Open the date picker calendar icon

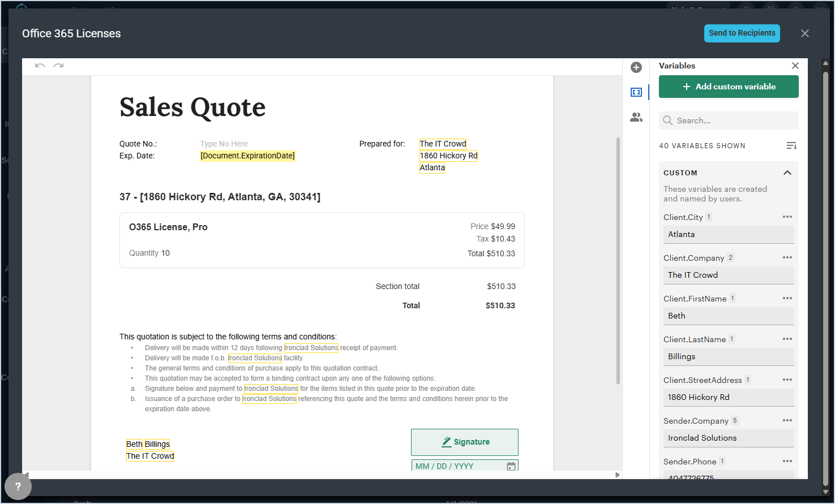click(511, 466)
